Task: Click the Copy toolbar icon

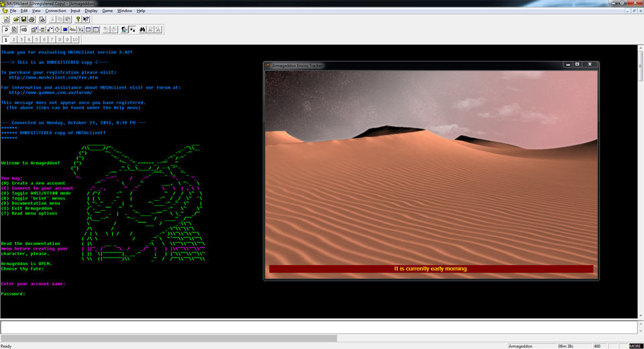Action: coord(60,19)
